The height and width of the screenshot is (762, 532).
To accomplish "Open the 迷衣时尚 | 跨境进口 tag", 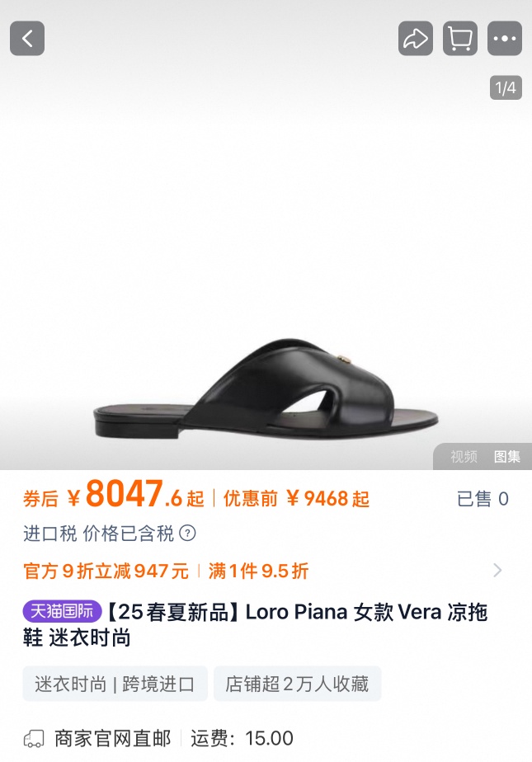I will (115, 684).
